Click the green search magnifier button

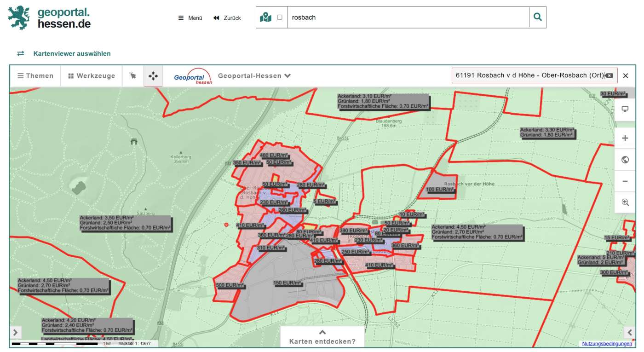[x=537, y=17]
